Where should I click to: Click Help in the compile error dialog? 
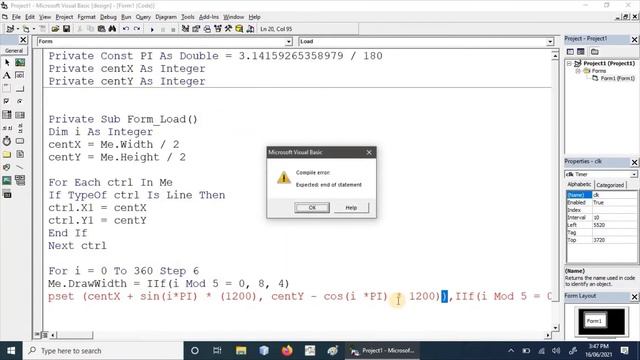351,208
